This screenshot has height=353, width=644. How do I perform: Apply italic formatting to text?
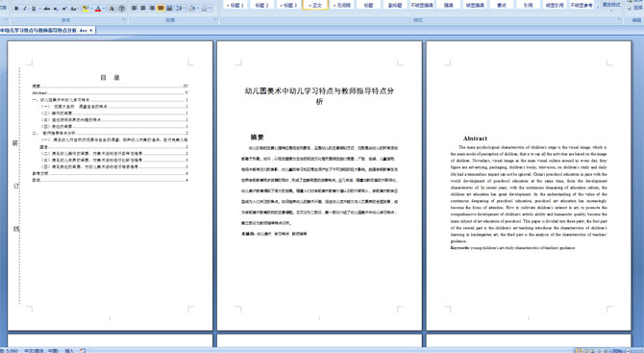click(x=25, y=9)
